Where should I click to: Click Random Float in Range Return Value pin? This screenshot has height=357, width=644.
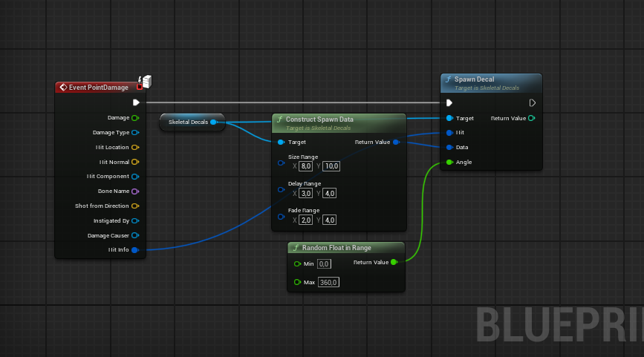pos(394,261)
